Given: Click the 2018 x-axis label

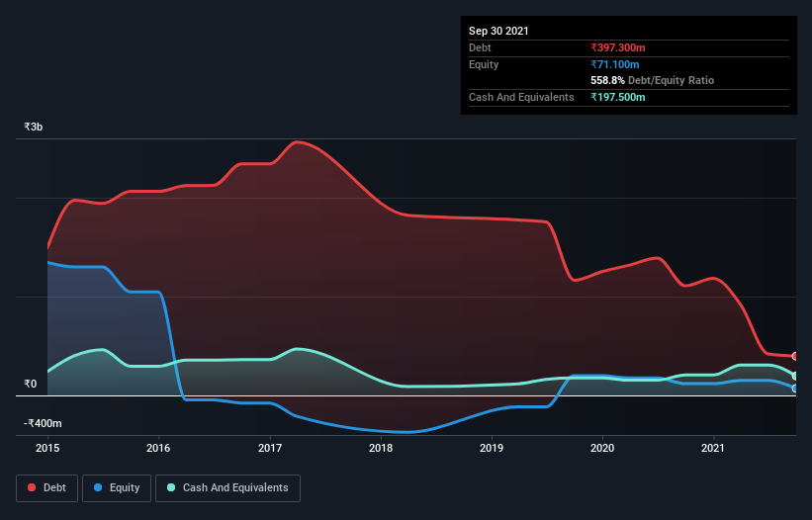Looking at the screenshot, I should (381, 448).
